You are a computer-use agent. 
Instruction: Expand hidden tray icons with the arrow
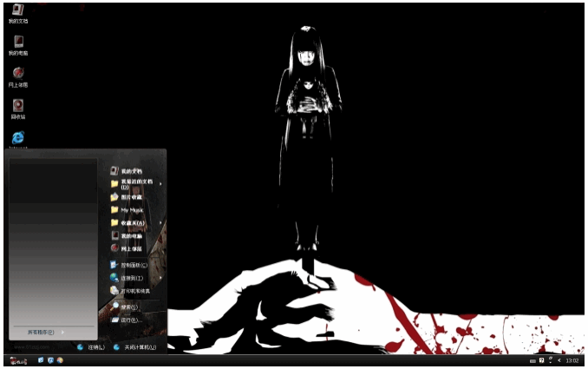point(559,360)
